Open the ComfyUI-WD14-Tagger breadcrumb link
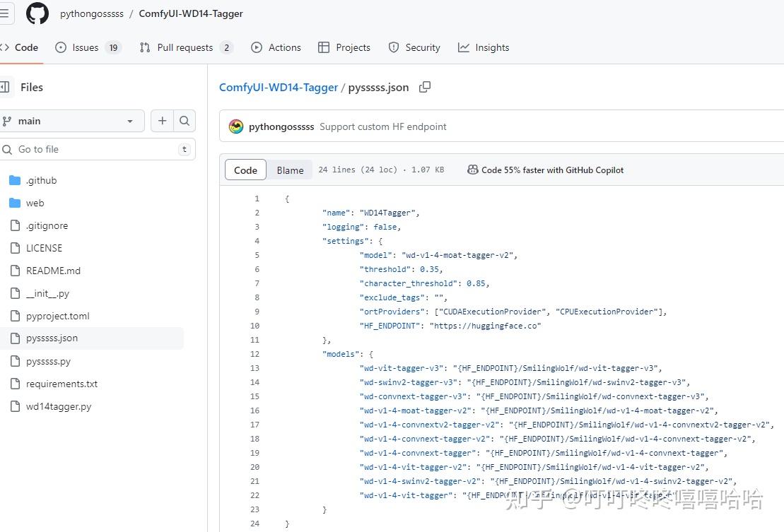784x532 pixels. tap(278, 87)
